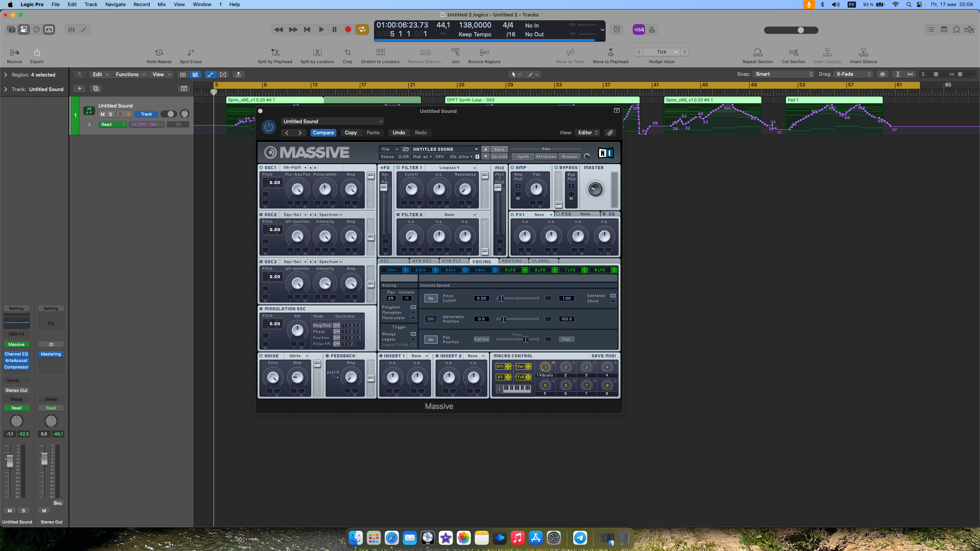This screenshot has height=551, width=980.
Task: Open the Loop Browser icon
Action: 956,29
